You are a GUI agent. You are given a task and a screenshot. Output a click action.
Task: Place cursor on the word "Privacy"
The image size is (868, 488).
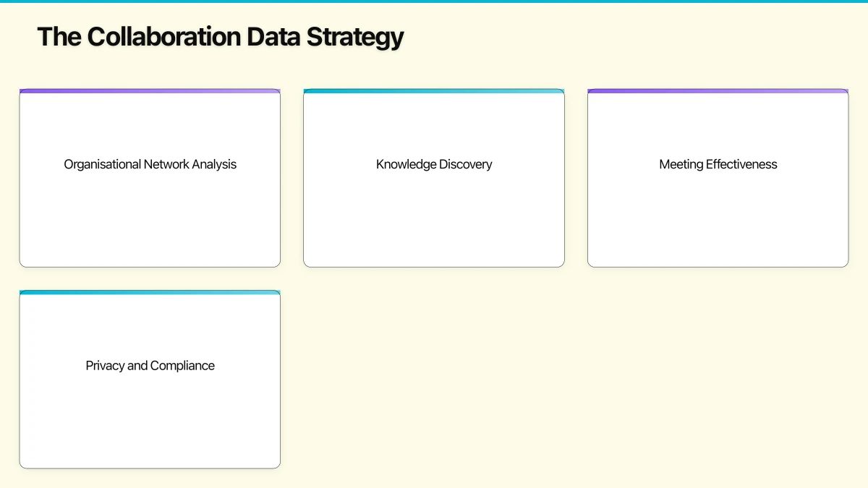click(105, 366)
